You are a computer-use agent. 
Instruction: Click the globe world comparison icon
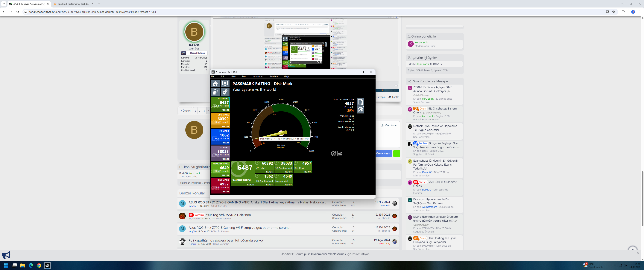tap(360, 110)
